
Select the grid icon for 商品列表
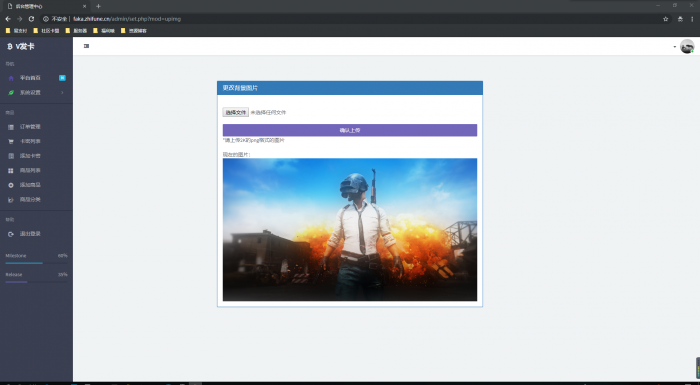11,171
